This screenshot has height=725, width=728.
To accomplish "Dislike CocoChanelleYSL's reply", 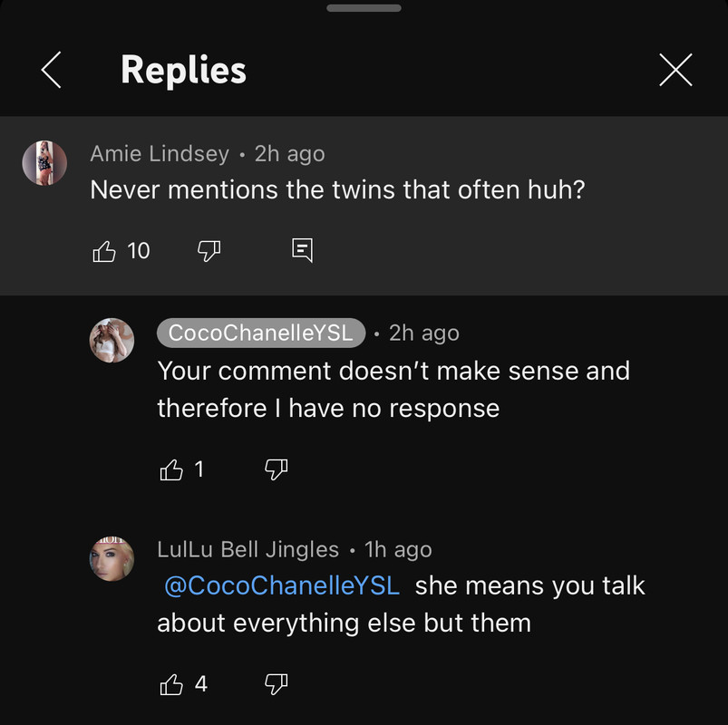I will [276, 469].
